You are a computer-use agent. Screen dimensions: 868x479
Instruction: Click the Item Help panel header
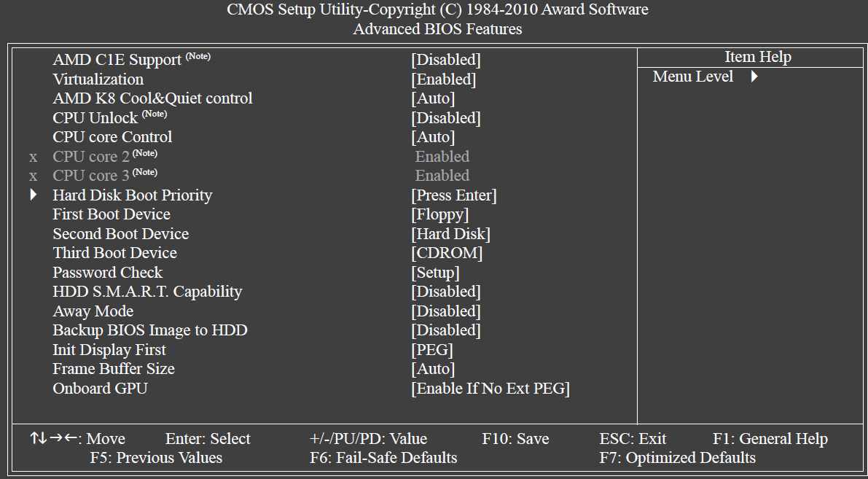758,57
